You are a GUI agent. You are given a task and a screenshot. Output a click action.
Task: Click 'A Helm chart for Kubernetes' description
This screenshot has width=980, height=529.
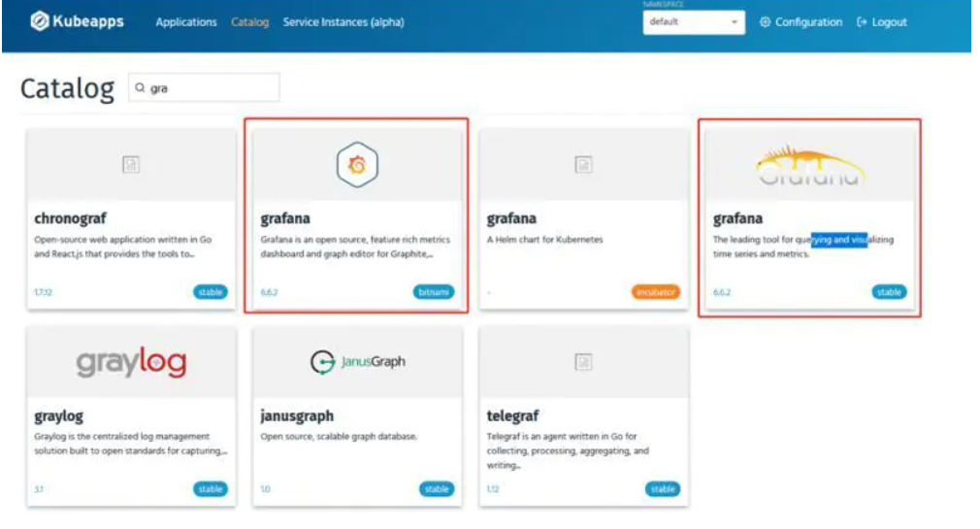[545, 240]
